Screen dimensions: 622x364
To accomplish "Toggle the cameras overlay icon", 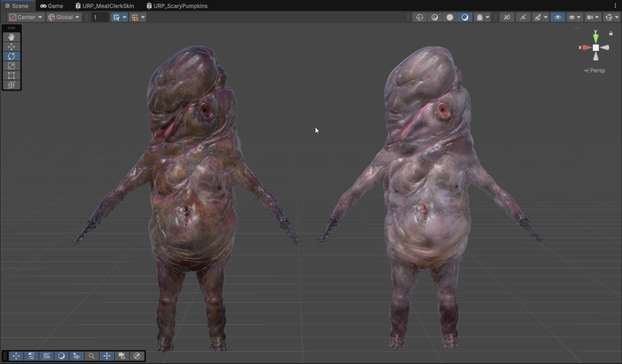I will [x=122, y=356].
